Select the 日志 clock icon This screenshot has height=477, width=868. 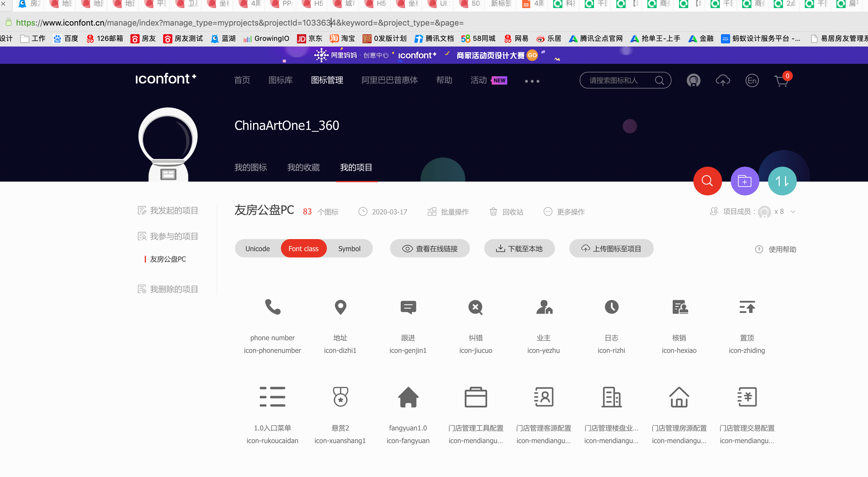[x=612, y=307]
